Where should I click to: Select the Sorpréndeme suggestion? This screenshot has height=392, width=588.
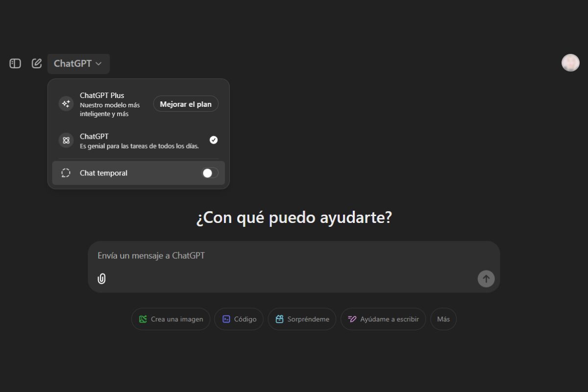coord(302,318)
